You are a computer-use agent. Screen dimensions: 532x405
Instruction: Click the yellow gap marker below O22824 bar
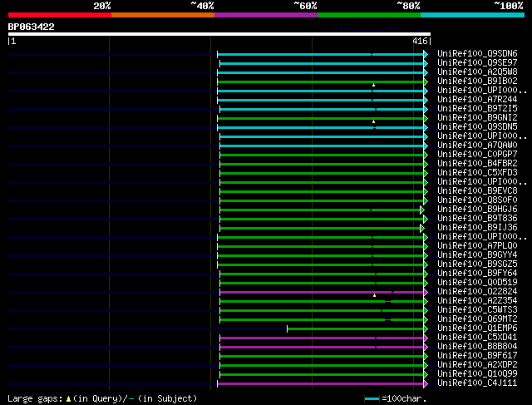coord(374,295)
